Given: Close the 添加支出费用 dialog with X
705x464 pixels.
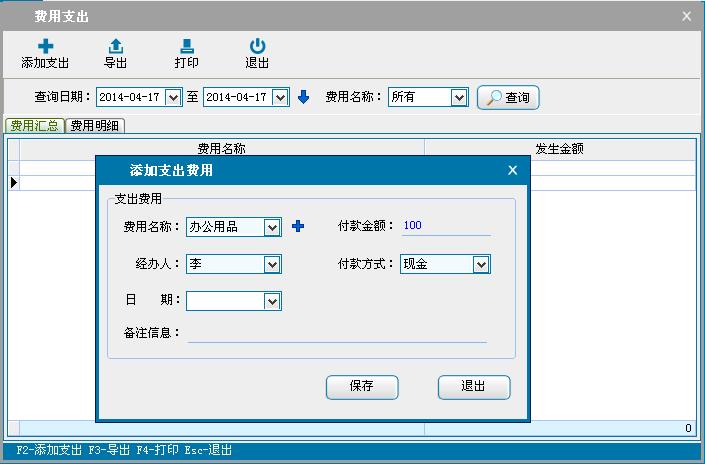Looking at the screenshot, I should (513, 170).
